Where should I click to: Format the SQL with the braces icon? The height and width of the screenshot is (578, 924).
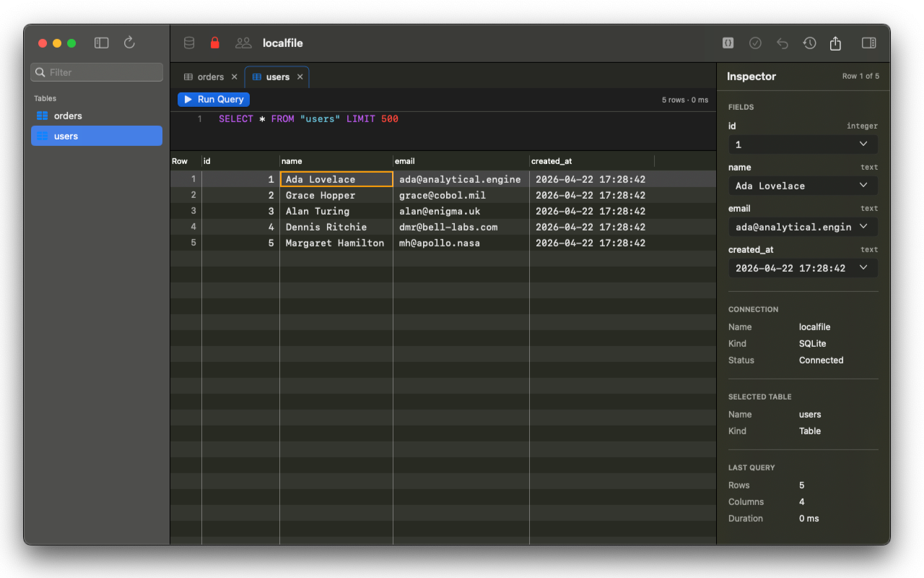[x=728, y=43]
